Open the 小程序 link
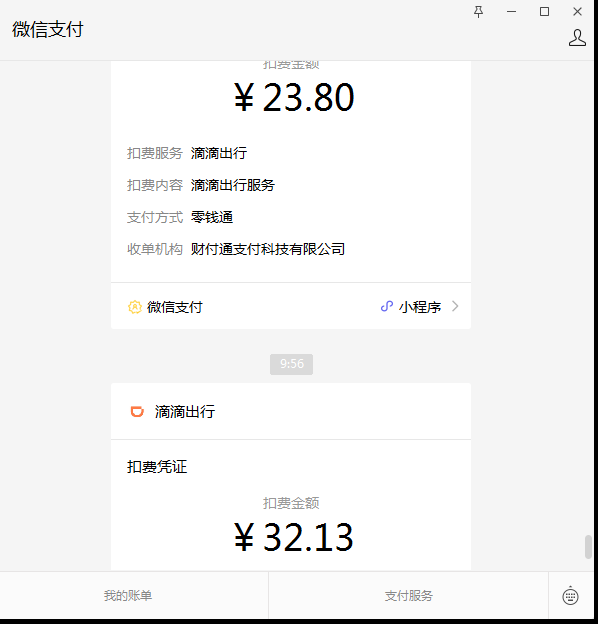This screenshot has height=624, width=598. coord(420,307)
